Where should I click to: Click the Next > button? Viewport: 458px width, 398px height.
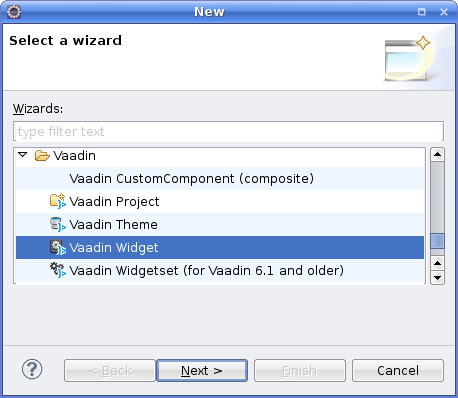tap(202, 370)
